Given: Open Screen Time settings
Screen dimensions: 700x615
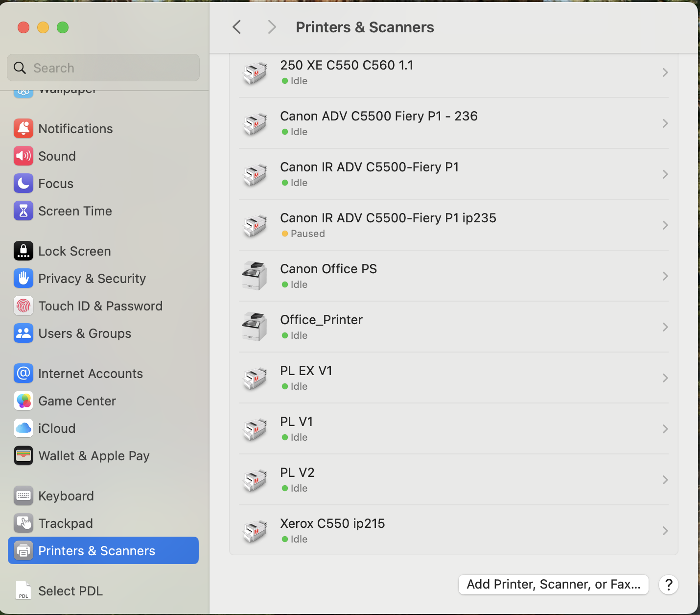Looking at the screenshot, I should (x=75, y=211).
